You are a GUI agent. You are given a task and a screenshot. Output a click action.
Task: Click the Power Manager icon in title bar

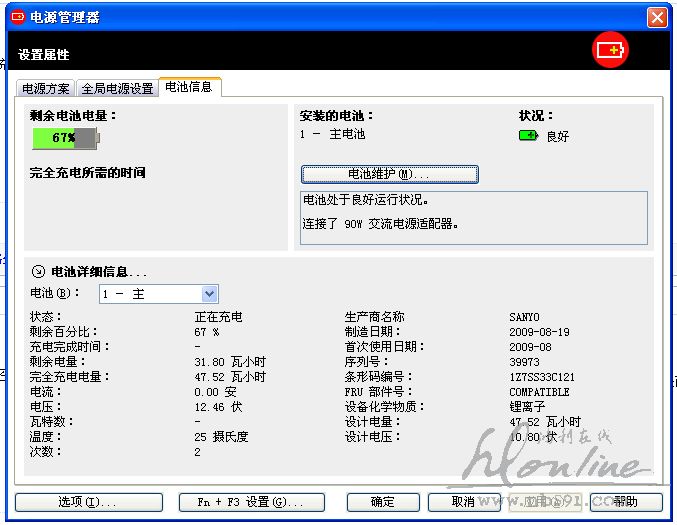[x=17, y=17]
